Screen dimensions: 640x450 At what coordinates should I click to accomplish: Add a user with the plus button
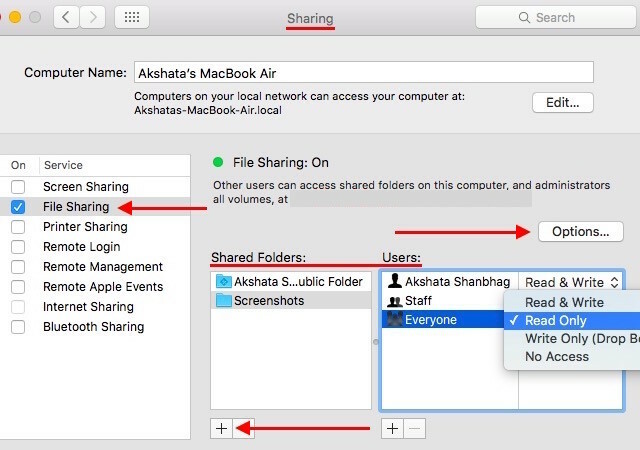pyautogui.click(x=392, y=428)
